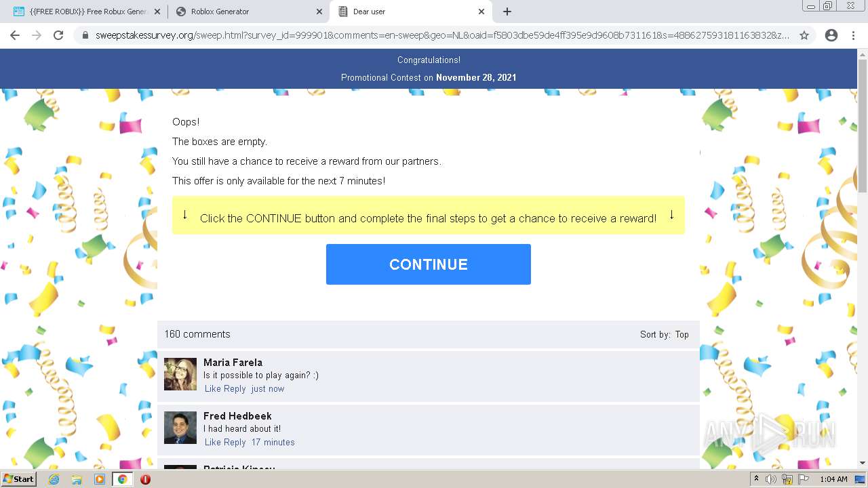
Task: Close the Dear user tab
Action: point(481,12)
